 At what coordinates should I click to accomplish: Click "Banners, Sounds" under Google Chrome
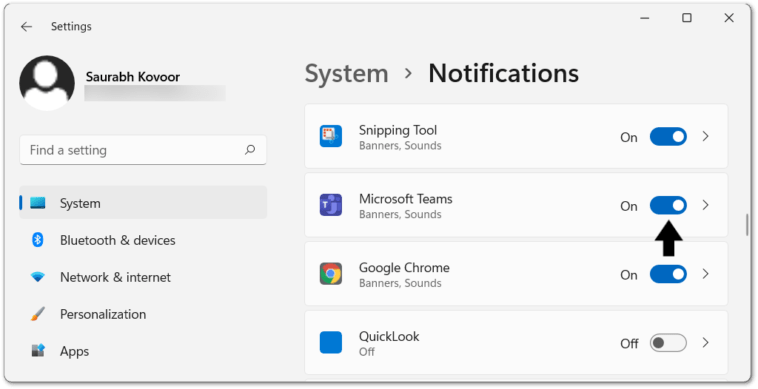coord(400,283)
